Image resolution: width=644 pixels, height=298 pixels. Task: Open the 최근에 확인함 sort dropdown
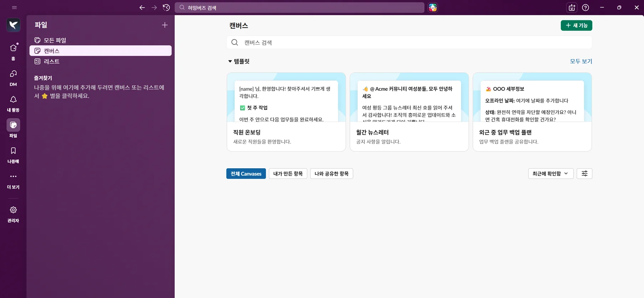pyautogui.click(x=550, y=174)
